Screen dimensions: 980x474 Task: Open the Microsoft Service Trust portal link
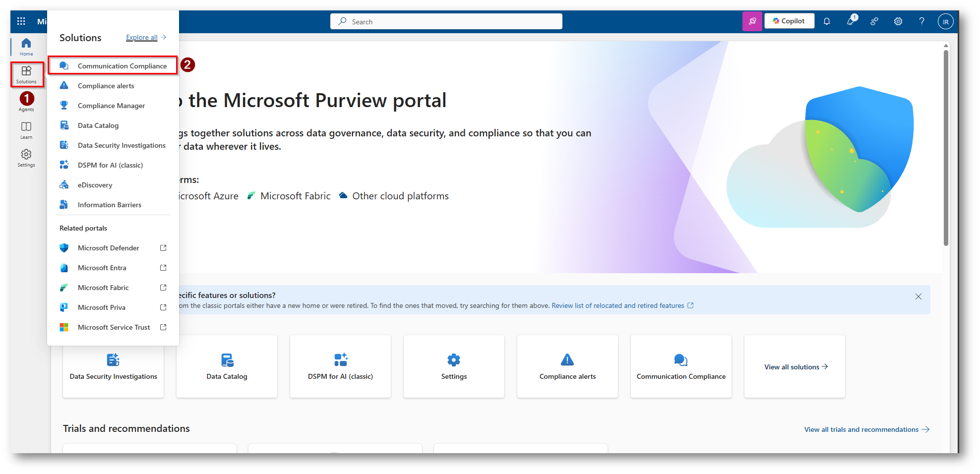pos(113,327)
